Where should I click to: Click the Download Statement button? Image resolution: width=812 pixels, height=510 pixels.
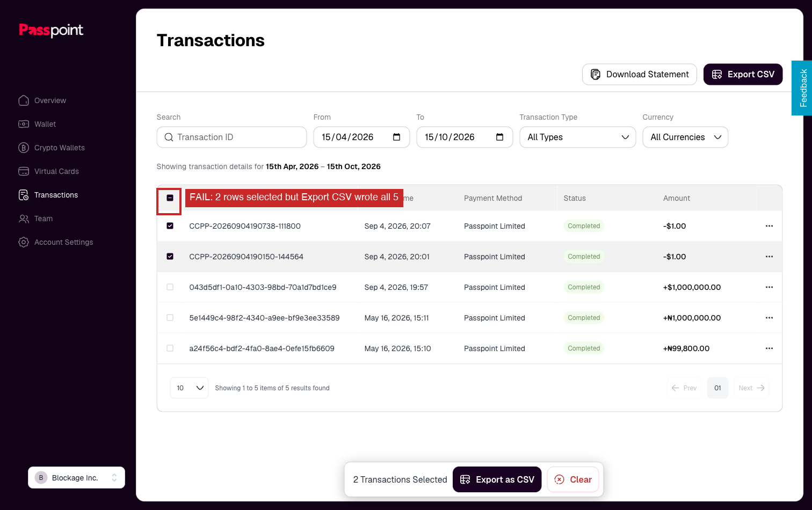coord(640,74)
